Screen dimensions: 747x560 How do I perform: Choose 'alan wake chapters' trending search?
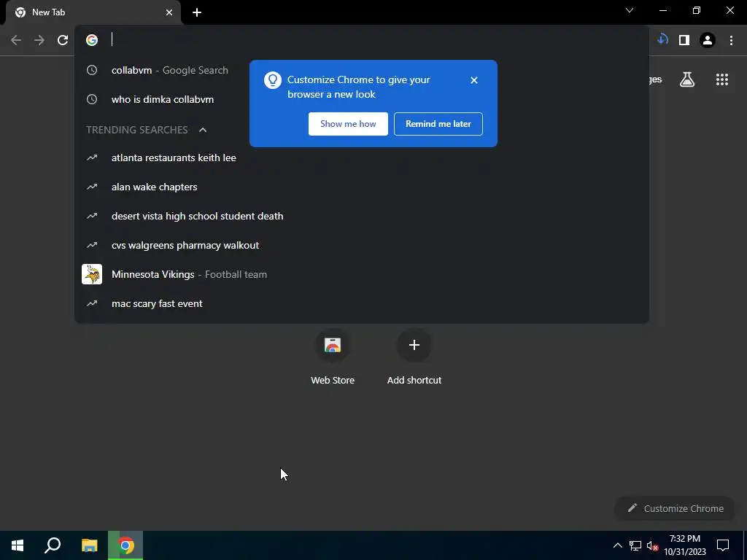[362, 187]
